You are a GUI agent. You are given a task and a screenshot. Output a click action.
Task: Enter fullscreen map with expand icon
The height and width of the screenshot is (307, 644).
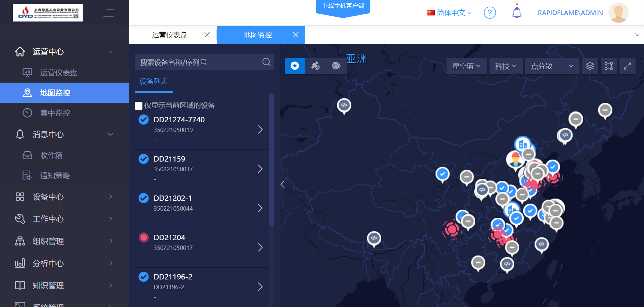coord(627,66)
